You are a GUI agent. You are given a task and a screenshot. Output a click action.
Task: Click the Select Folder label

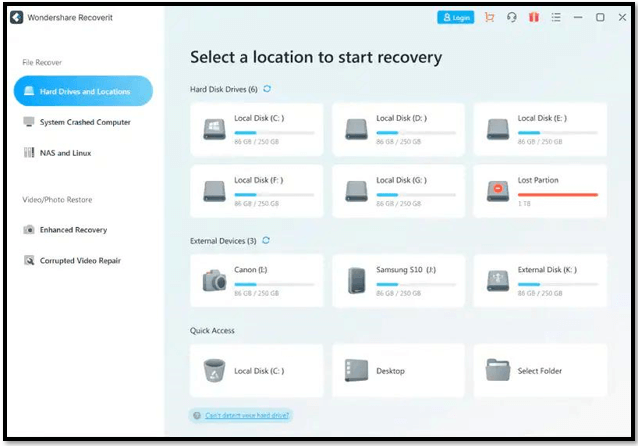[x=540, y=371]
